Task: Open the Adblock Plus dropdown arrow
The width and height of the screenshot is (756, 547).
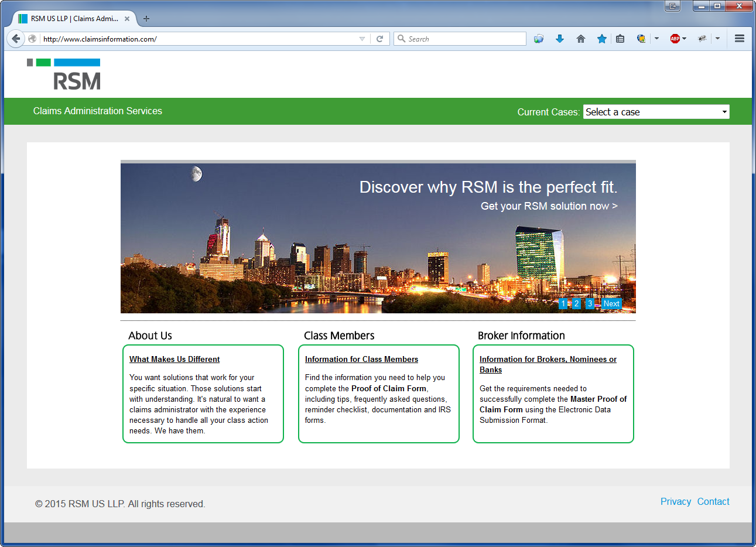Action: point(684,39)
